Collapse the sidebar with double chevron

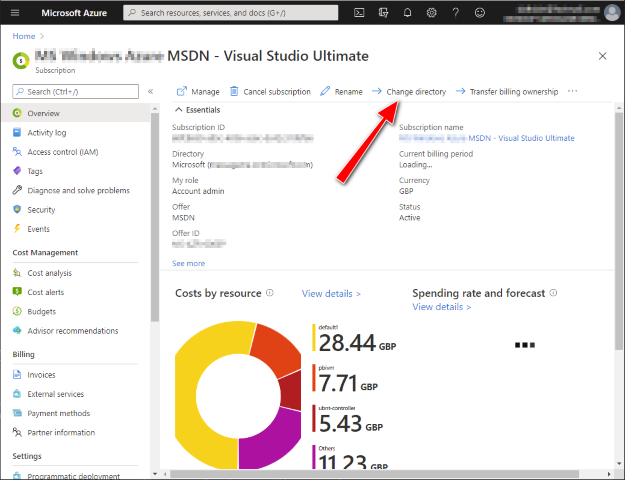[x=151, y=92]
